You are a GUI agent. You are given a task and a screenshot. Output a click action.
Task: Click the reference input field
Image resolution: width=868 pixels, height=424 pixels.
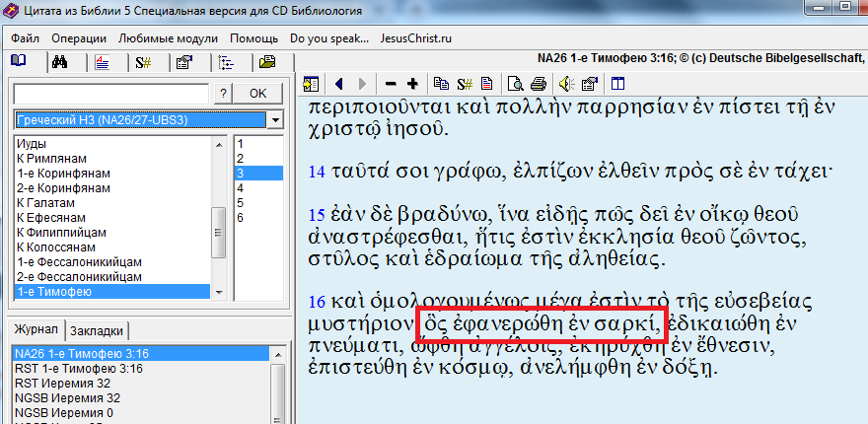pos(109,93)
